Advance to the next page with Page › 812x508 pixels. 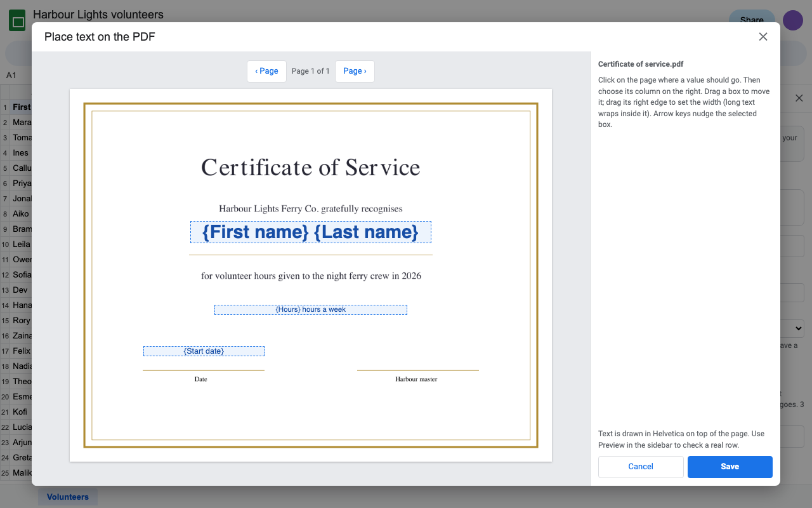tap(355, 71)
